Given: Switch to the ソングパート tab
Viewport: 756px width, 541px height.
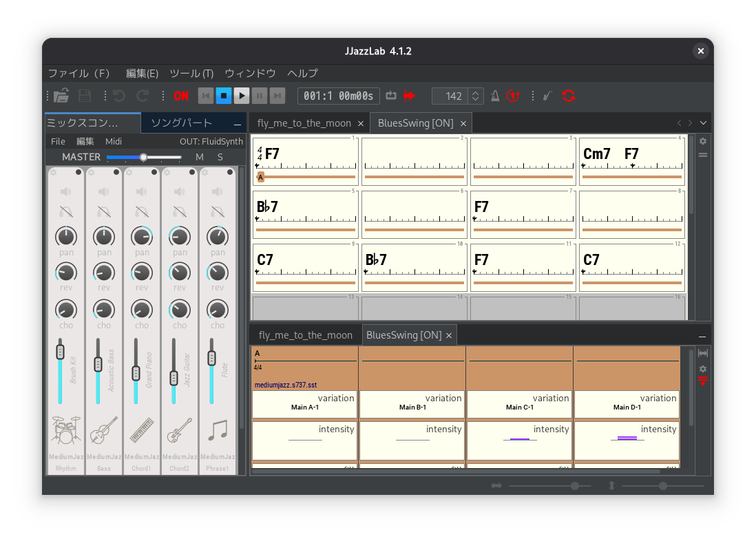Looking at the screenshot, I should point(182,123).
